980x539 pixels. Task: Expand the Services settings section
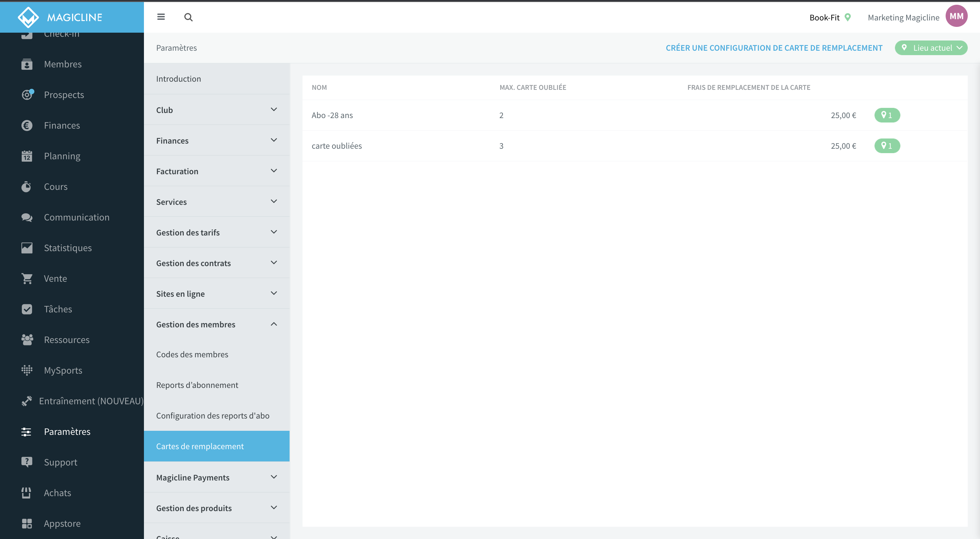(216, 201)
